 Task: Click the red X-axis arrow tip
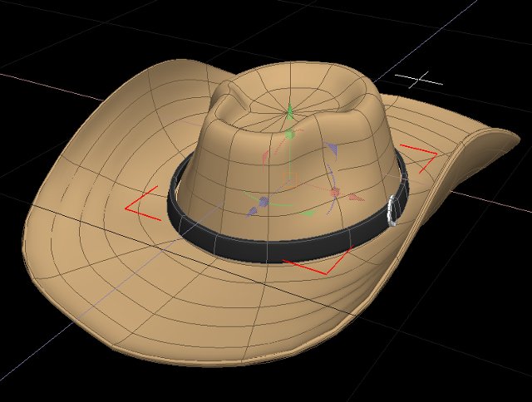(x=357, y=198)
